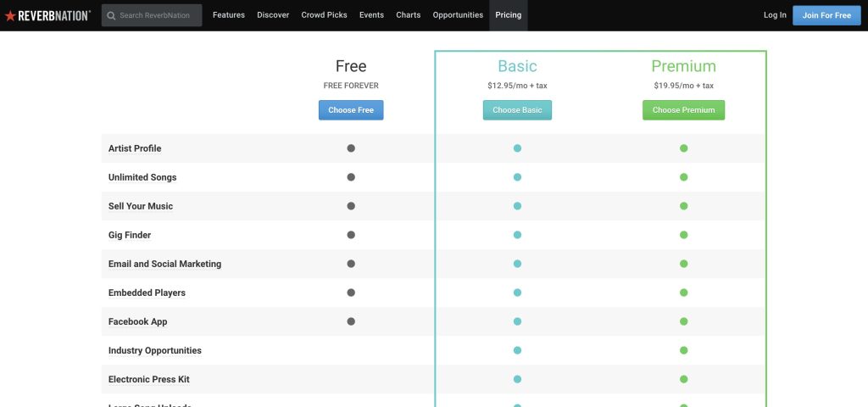The height and width of the screenshot is (407, 868).
Task: Click Free plan dot for Unlimited Songs
Action: point(351,177)
